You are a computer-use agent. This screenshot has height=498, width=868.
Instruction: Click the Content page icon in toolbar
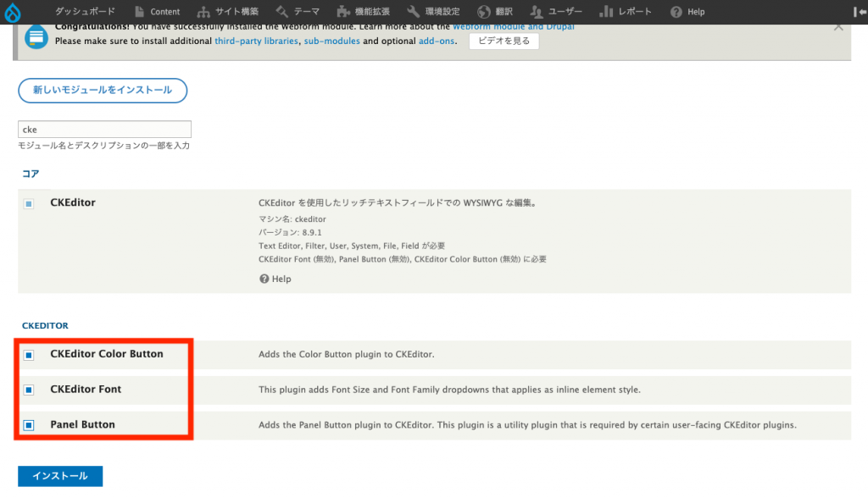pyautogui.click(x=139, y=12)
